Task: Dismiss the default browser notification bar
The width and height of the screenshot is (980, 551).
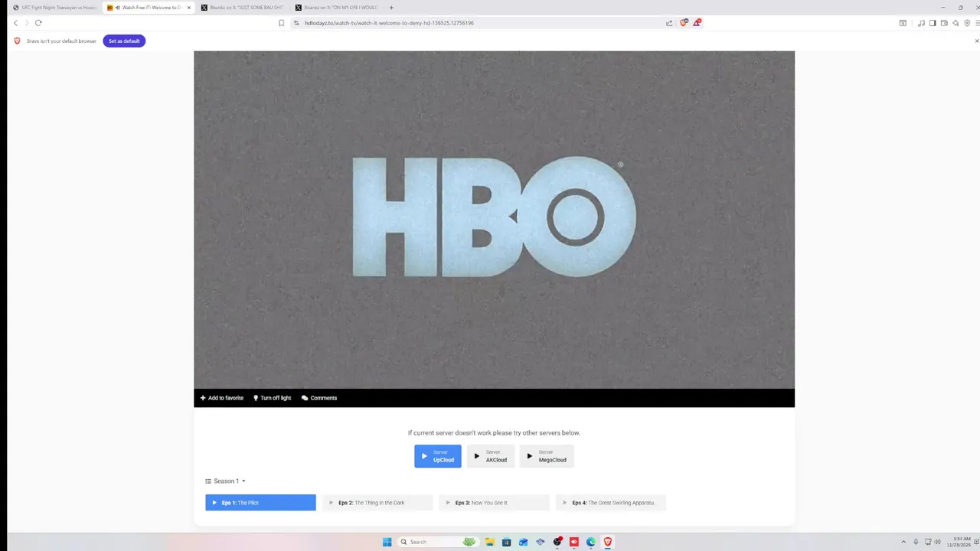Action: (x=976, y=41)
